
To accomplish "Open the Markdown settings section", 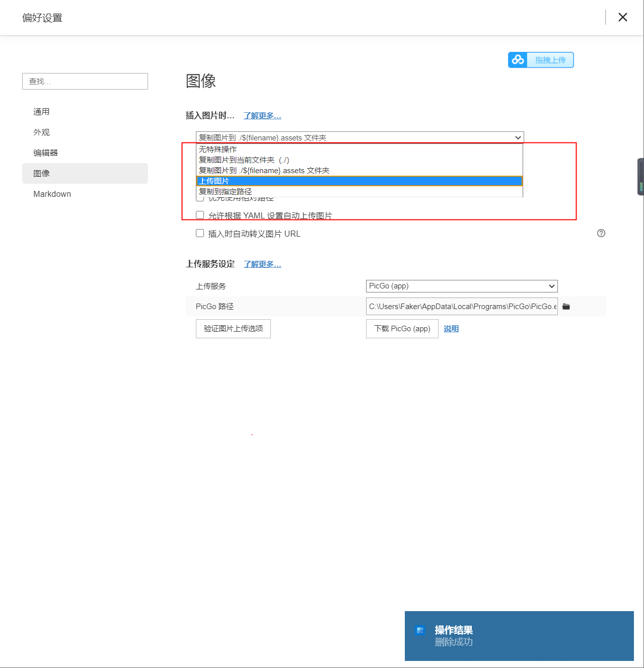I will tap(85, 194).
